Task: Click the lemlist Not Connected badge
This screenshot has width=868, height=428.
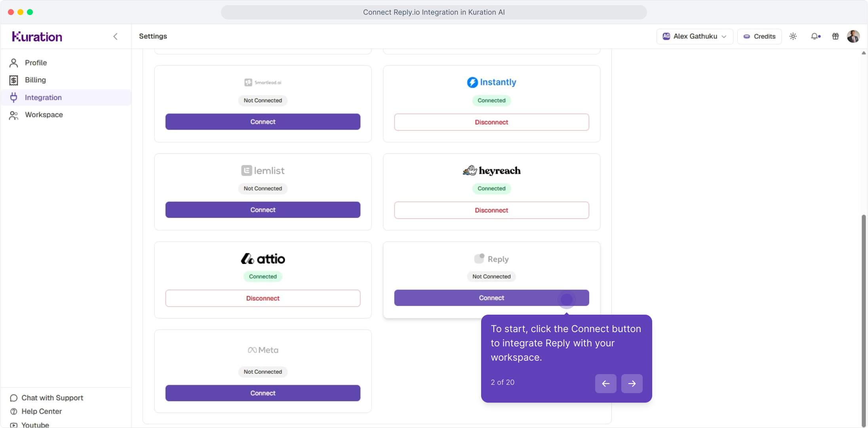Action: (263, 188)
